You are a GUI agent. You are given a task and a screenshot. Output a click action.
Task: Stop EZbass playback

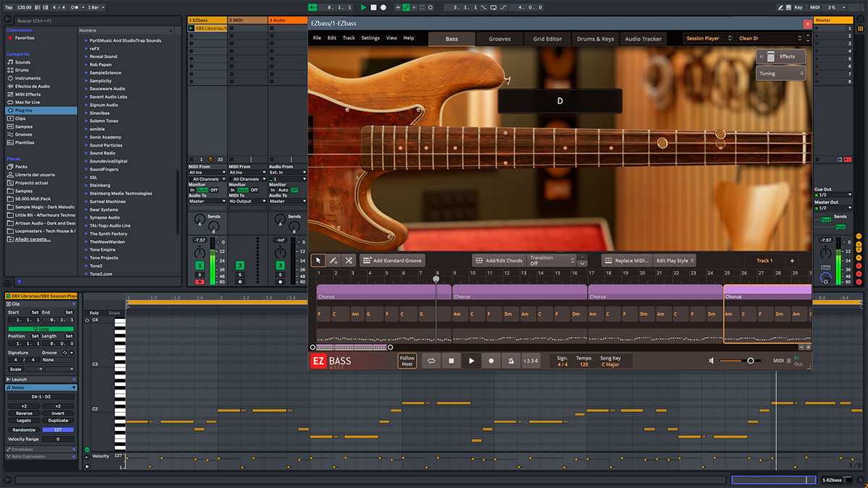click(451, 361)
